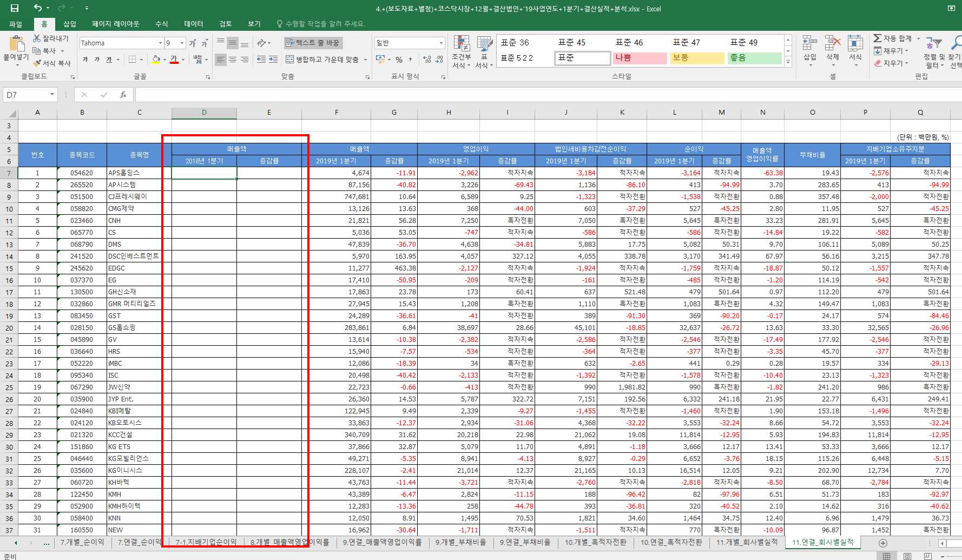Screen dimensions: 962x560
Task: Click the increase decimal icon
Action: point(427,60)
